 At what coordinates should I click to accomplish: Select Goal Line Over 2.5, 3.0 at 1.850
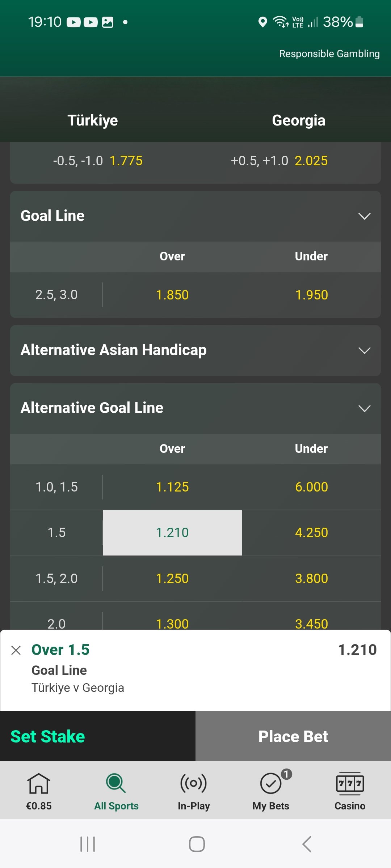pyautogui.click(x=172, y=295)
